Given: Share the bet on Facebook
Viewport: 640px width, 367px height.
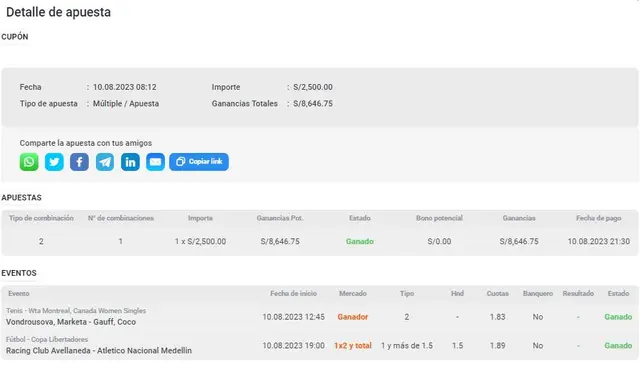Looking at the screenshot, I should 80,162.
